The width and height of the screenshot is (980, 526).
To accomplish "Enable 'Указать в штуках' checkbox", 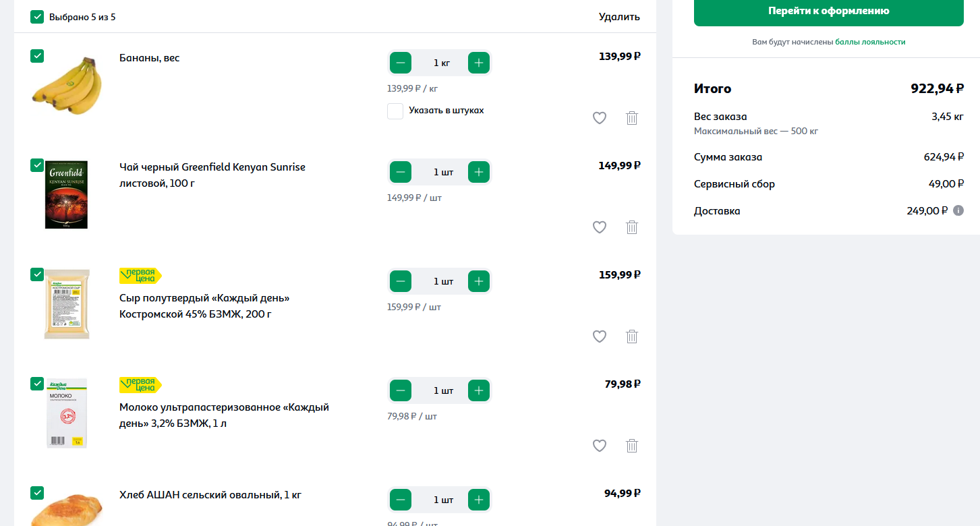I will coord(395,111).
